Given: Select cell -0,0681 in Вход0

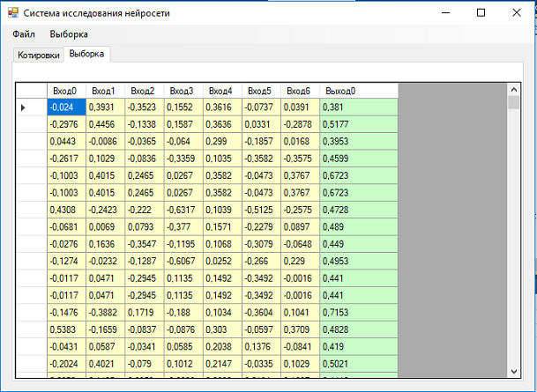Looking at the screenshot, I should point(66,227).
